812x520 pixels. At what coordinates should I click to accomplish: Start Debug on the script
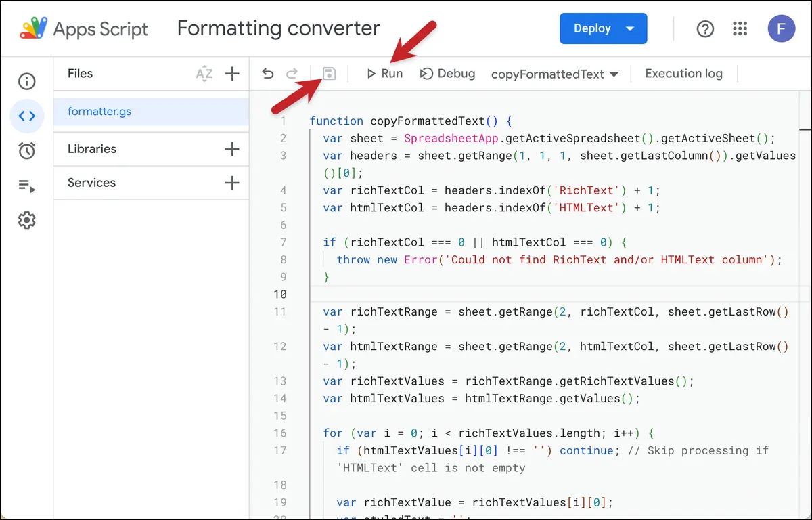[447, 74]
